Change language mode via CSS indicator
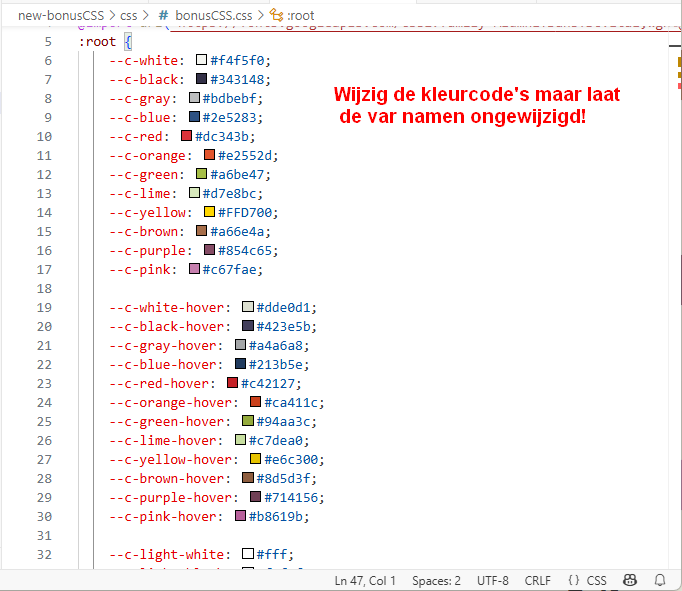This screenshot has height=591, width=682. (x=596, y=580)
